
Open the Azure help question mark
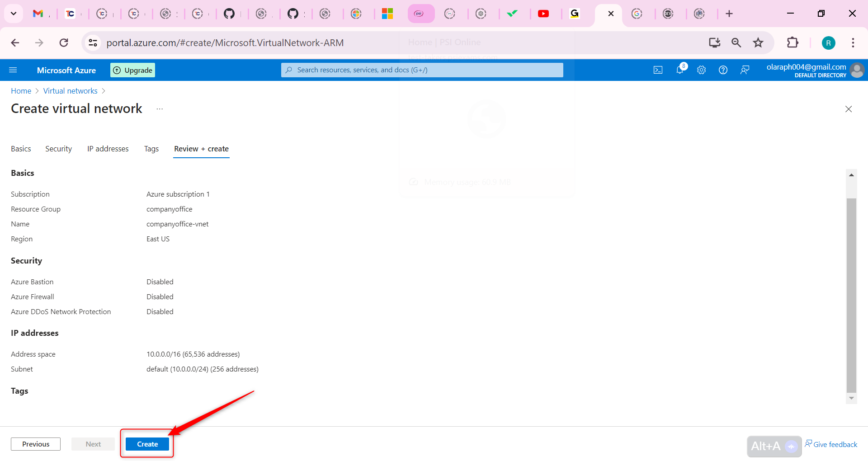pyautogui.click(x=723, y=70)
